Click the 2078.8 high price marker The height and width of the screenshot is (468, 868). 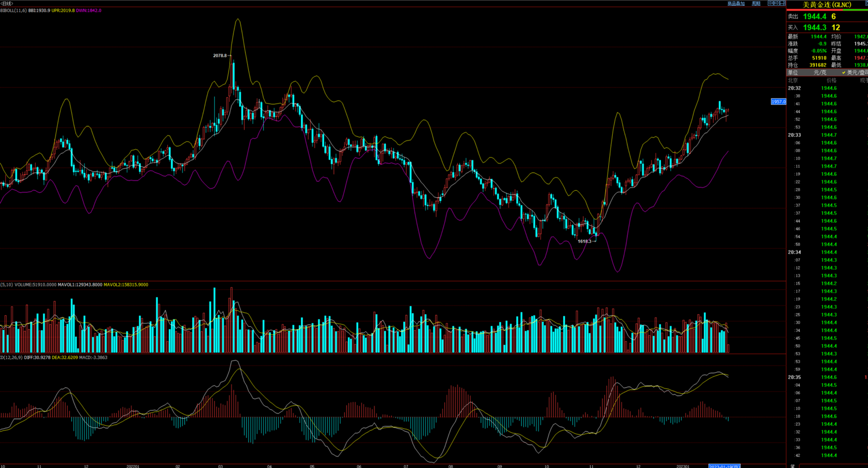[x=220, y=56]
